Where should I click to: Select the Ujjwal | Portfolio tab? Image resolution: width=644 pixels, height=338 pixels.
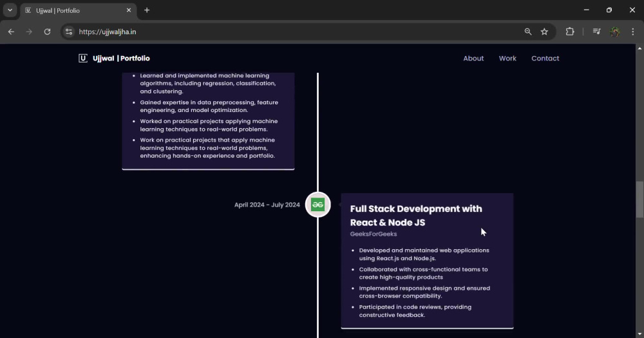click(x=78, y=11)
